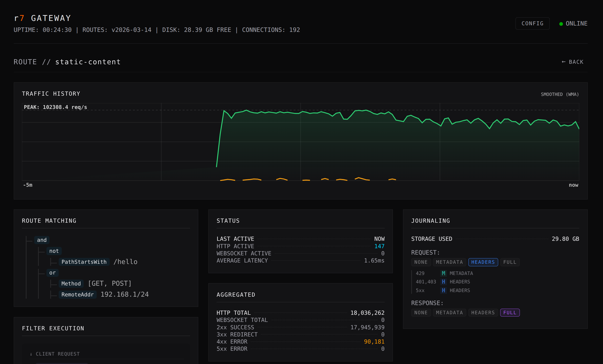
Task: Click the [GET, POST] method value
Action: pos(109,283)
